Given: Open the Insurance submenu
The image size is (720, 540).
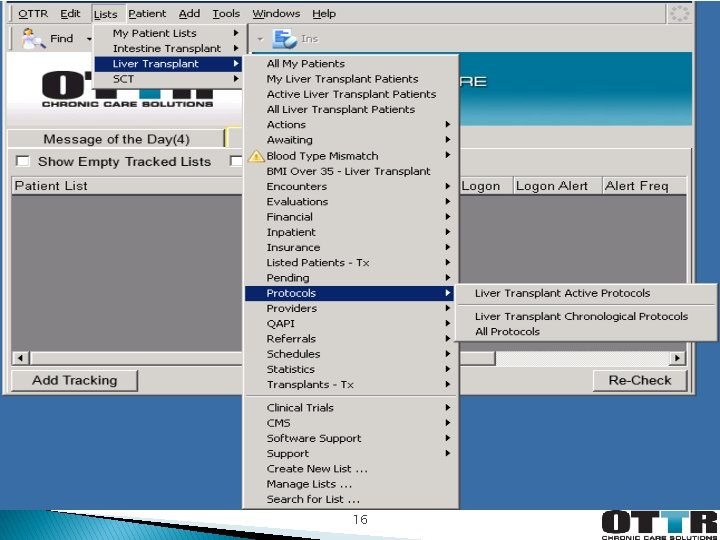Looking at the screenshot, I should click(x=350, y=247).
